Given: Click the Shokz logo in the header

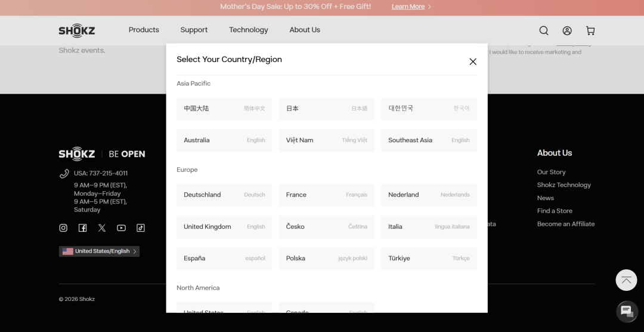Looking at the screenshot, I should click(x=77, y=30).
